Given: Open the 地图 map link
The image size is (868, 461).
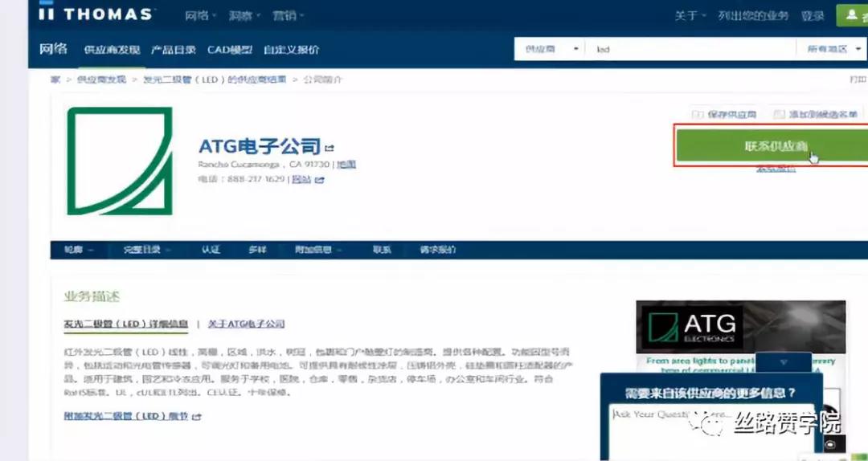Looking at the screenshot, I should tap(346, 164).
